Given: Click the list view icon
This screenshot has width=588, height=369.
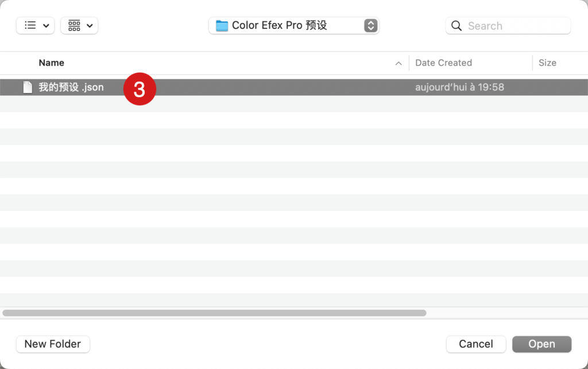Looking at the screenshot, I should pyautogui.click(x=30, y=25).
